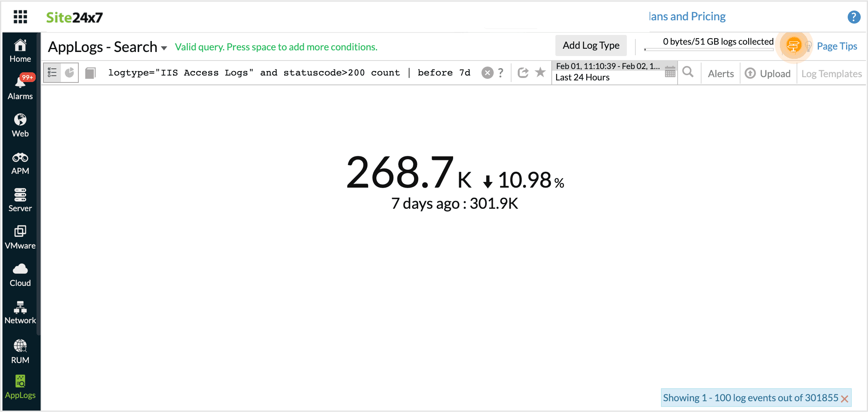Open the calendar icon in the time picker
The width and height of the screenshot is (868, 413).
670,72
